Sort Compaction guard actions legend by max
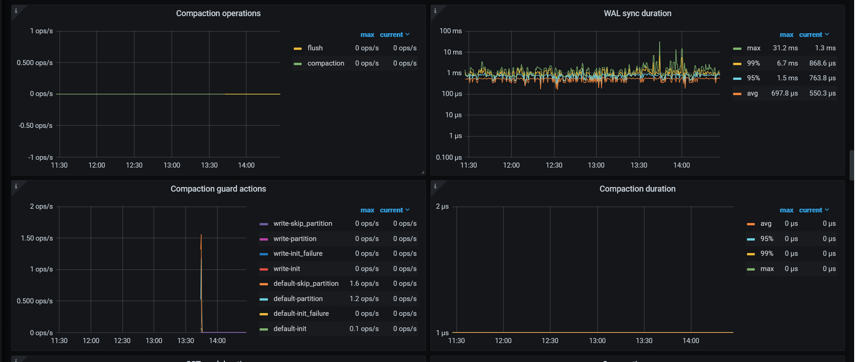 pyautogui.click(x=367, y=210)
